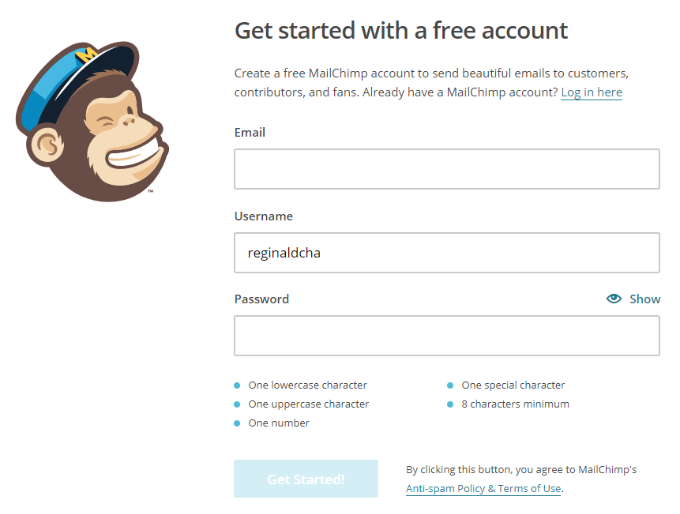680x514 pixels.
Task: Click the bullet dot for "One lowercase character"
Action: pos(237,385)
